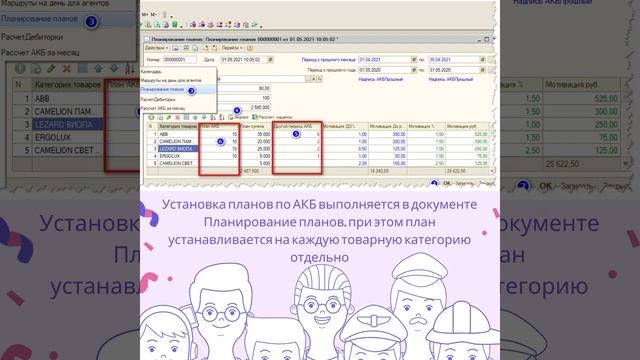Click the Анализ button
The width and height of the screenshot is (640, 360).
point(238,118)
